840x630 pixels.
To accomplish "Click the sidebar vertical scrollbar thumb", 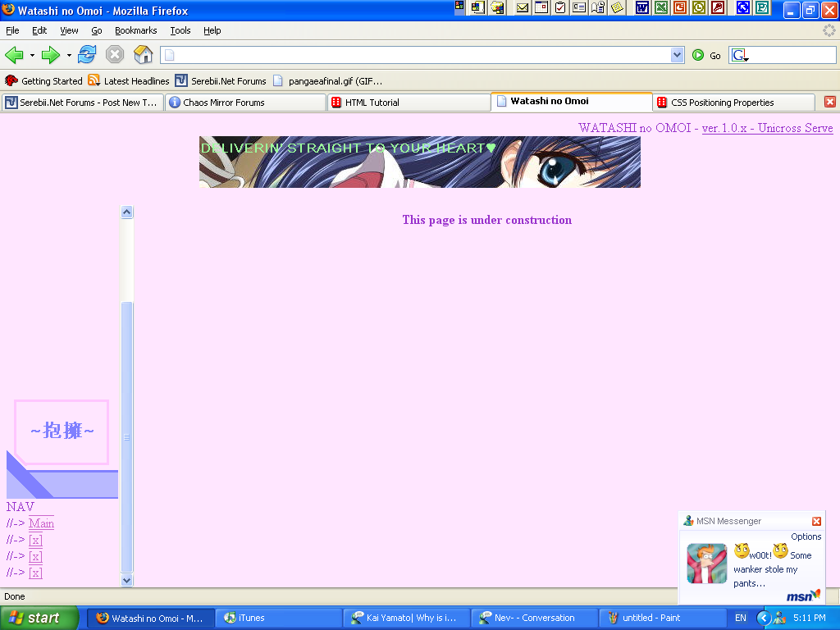I will pos(126,437).
